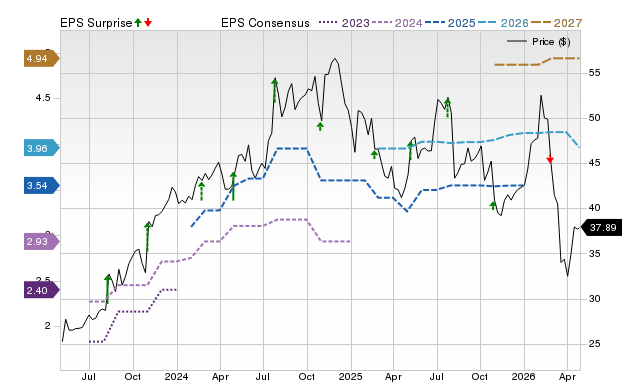
Task: Click the 55 price axis label
Action: point(594,73)
